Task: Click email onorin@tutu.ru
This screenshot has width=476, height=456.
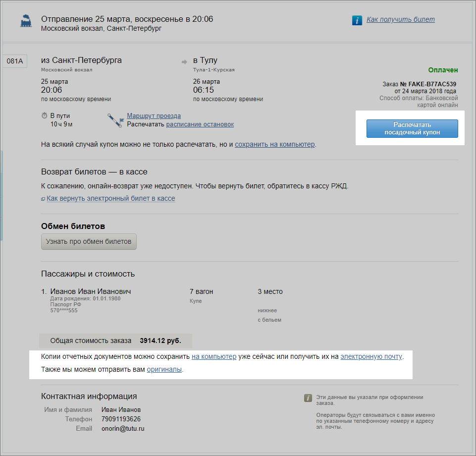Action: [x=123, y=429]
